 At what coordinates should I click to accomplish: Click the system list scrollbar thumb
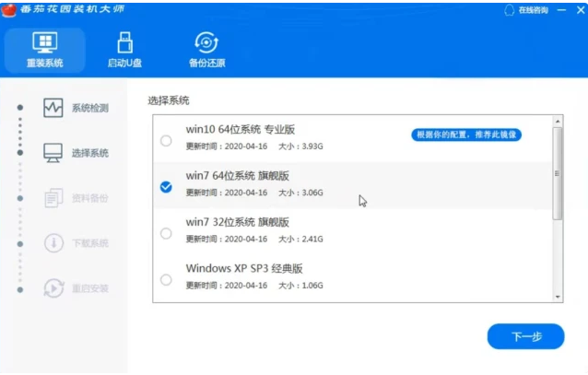click(557, 173)
